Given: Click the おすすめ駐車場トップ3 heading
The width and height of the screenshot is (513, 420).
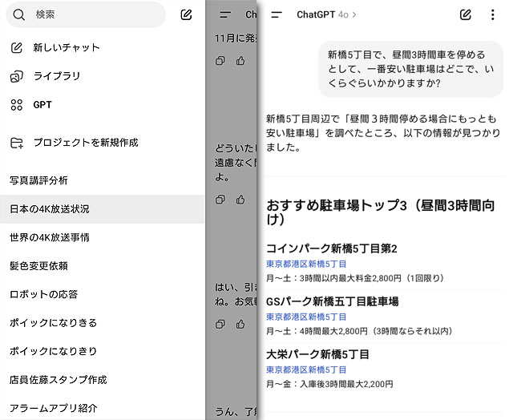Looking at the screenshot, I should pos(381,212).
